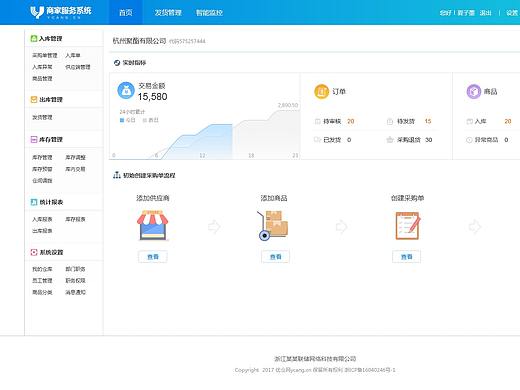Click the green 入库管理 section icon
This screenshot has height=390, width=520.
tap(34, 38)
